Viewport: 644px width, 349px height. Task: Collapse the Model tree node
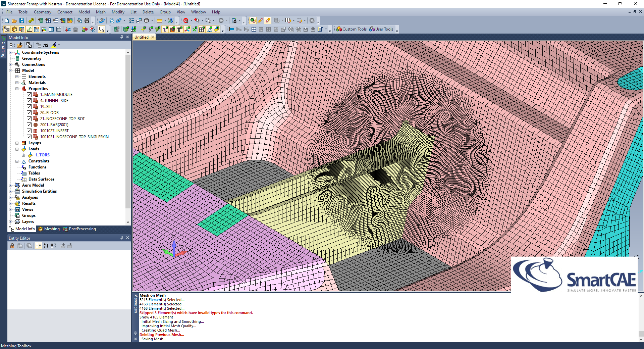click(x=11, y=70)
